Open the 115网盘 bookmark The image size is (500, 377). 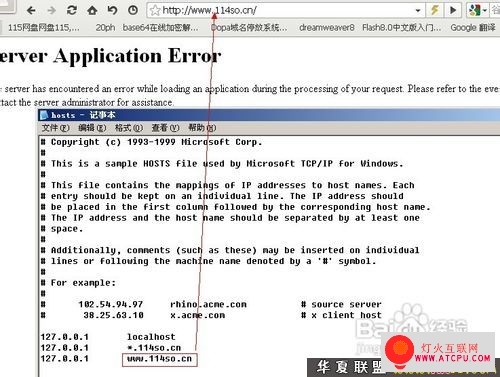(x=44, y=28)
